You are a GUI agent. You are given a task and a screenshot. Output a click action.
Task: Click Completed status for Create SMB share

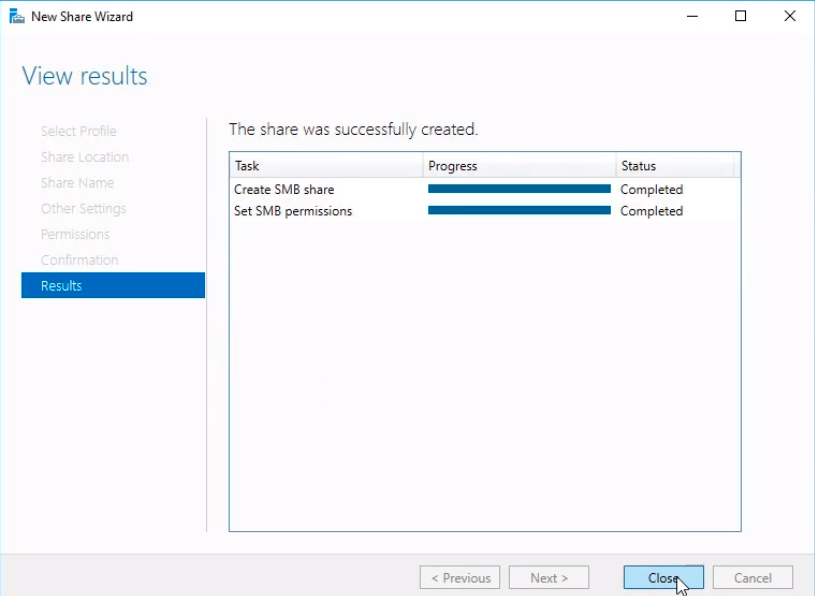pos(652,190)
